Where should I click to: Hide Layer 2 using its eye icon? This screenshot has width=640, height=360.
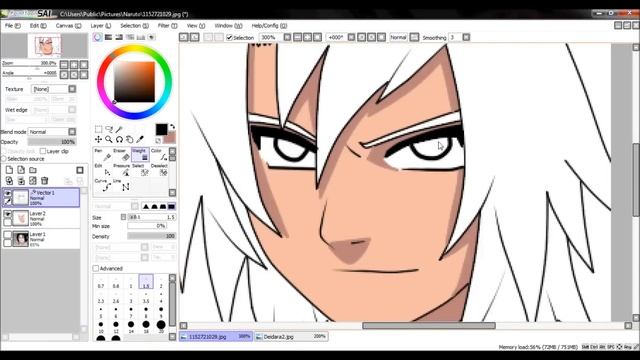7,214
